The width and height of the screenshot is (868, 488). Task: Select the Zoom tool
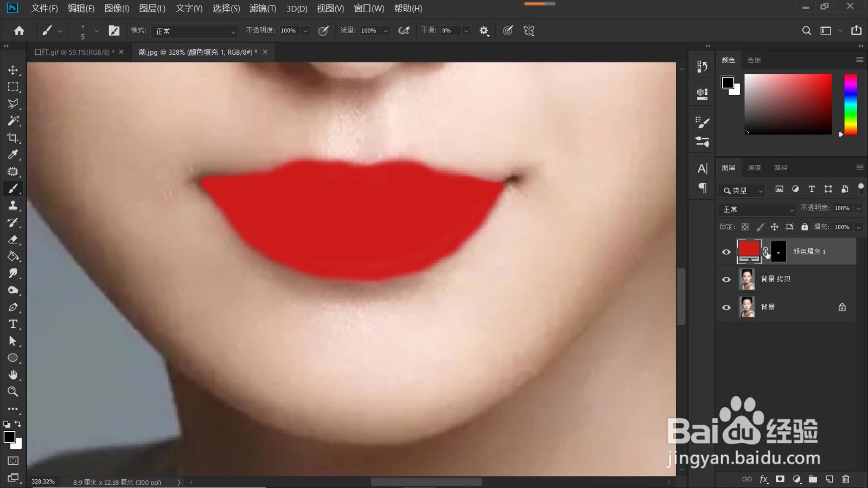point(13,391)
